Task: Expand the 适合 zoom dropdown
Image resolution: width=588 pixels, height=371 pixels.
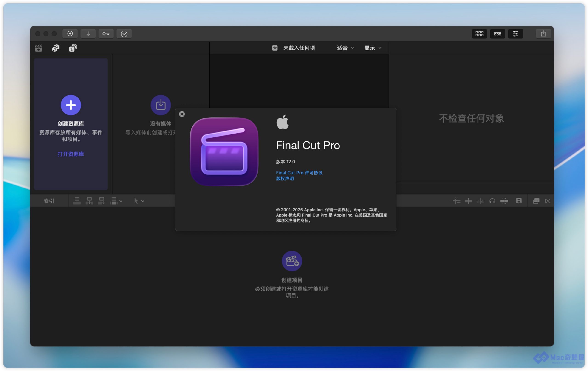Action: click(x=345, y=48)
